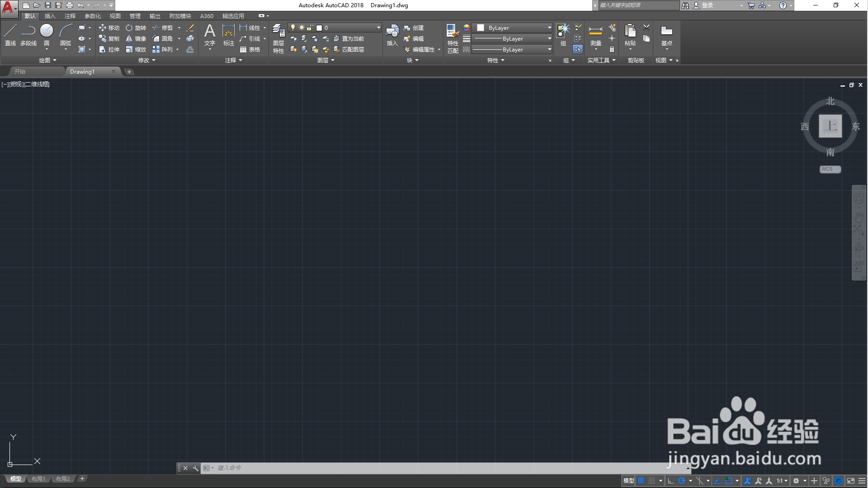
Task: Toggle group selection mode icon in 组 panel
Action: tap(578, 49)
